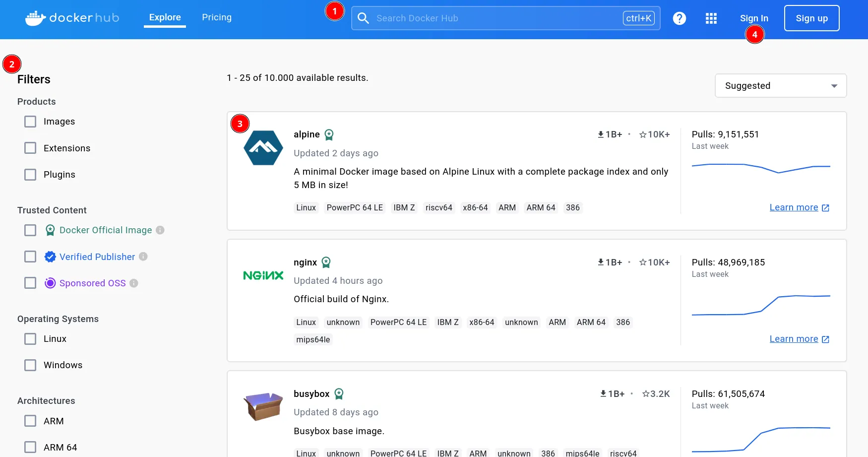Enable the Images product filter checkbox
The height and width of the screenshot is (457, 868).
[30, 122]
